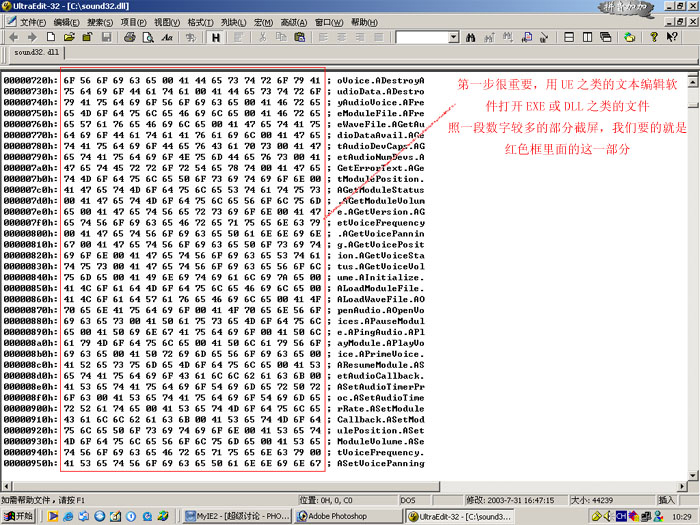Click the Close File toolbar icon
Image resolution: width=700 pixels, height=525 pixels.
tap(87, 38)
